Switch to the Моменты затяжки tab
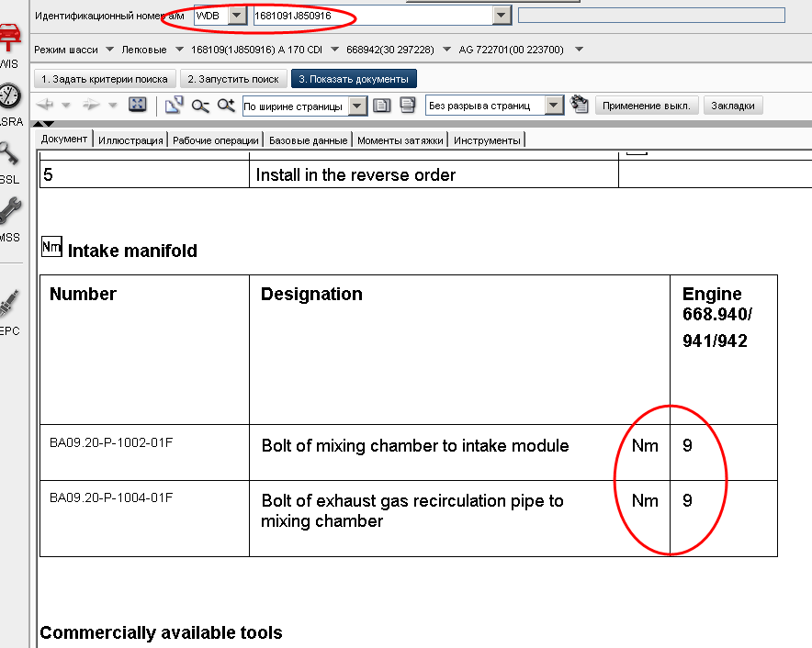 400,140
